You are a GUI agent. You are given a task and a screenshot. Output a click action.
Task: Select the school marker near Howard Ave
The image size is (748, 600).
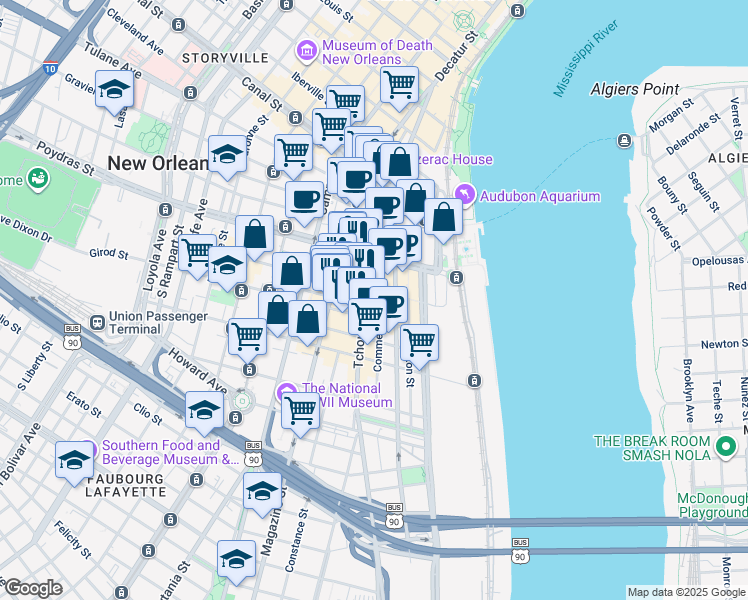pos(204,413)
